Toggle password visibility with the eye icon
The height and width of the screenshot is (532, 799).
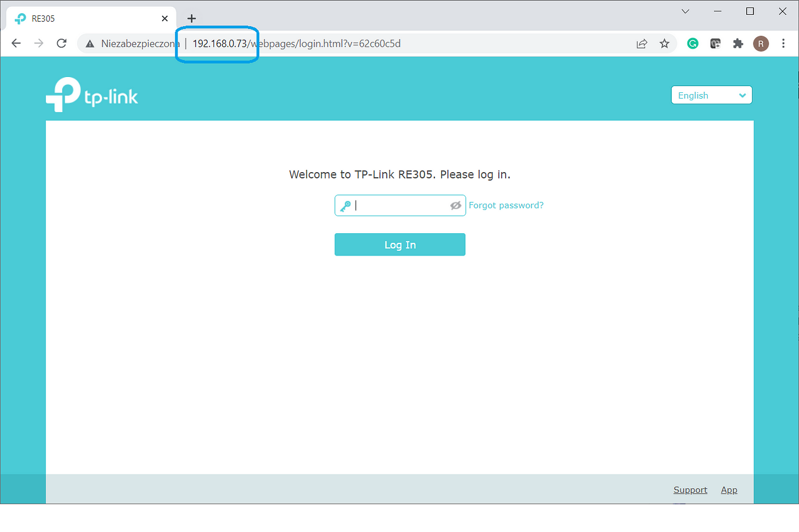click(455, 205)
